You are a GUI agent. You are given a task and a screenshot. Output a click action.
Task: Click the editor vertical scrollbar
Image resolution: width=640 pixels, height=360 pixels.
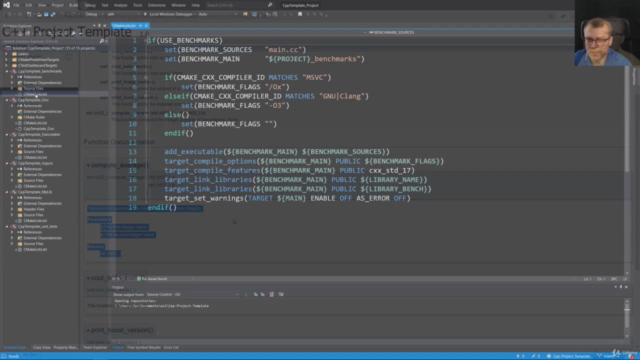[627, 155]
